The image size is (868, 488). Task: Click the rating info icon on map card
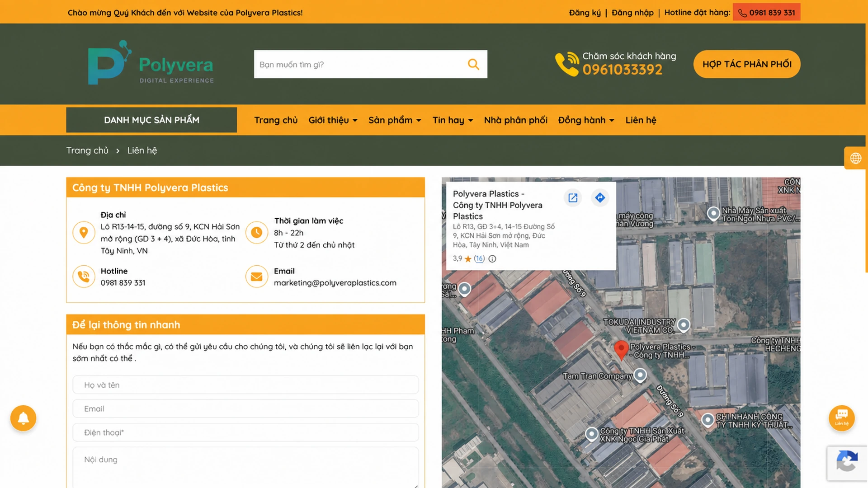492,259
